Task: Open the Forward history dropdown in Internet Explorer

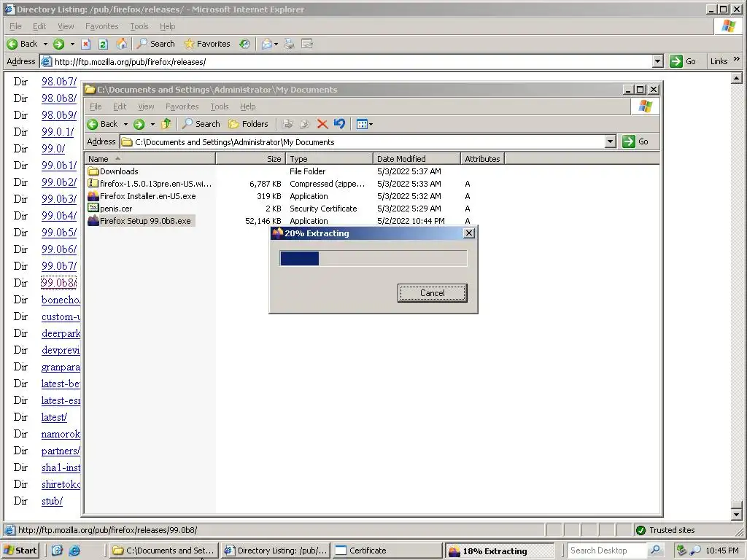Action: tap(72, 44)
